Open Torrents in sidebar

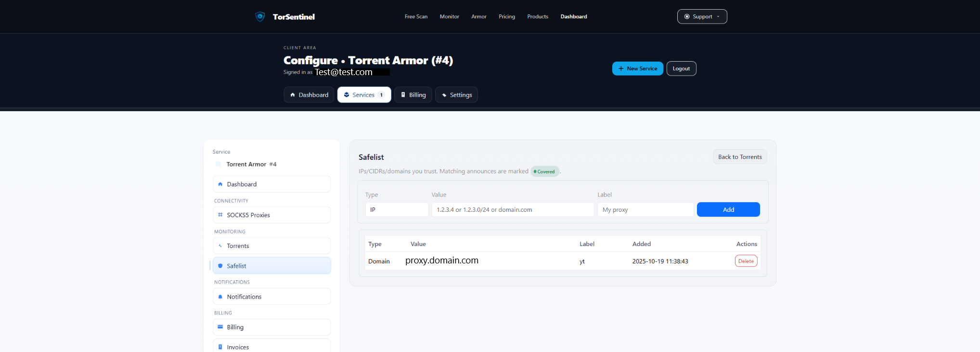coord(271,246)
